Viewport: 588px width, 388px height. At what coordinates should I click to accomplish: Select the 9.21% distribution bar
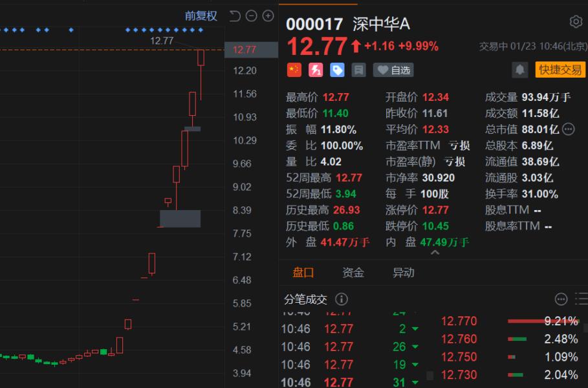(x=543, y=321)
